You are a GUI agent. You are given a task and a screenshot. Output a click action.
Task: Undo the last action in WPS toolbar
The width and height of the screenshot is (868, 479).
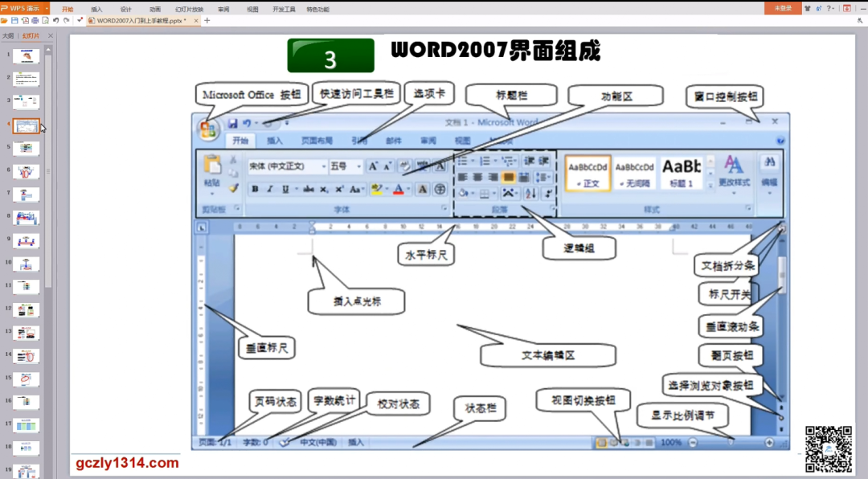[x=55, y=20]
